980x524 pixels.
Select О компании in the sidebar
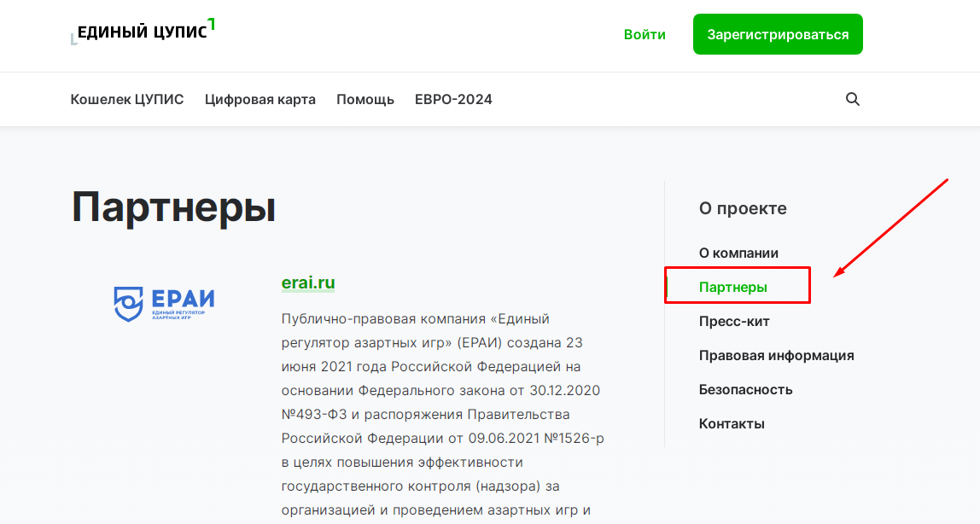pos(738,253)
